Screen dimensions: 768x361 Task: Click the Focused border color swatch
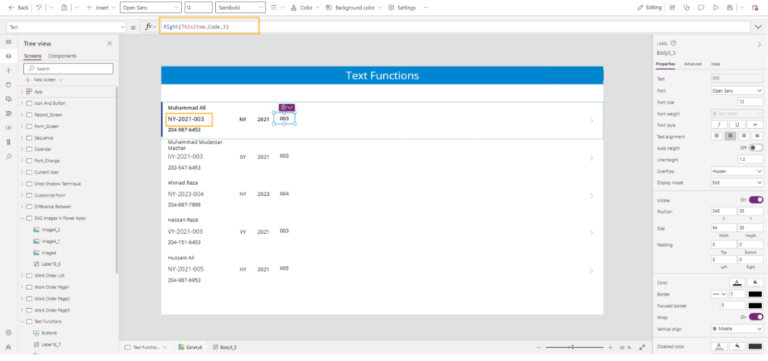click(755, 305)
